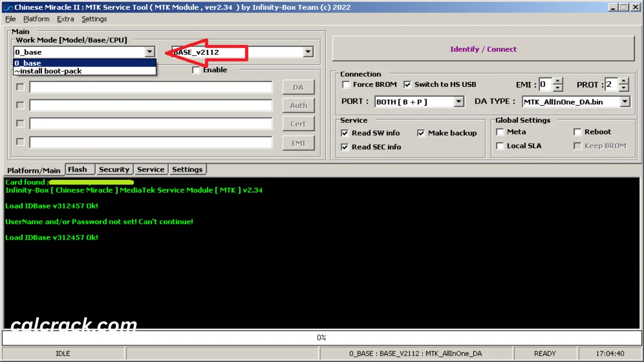
Task: Tick the checkbox beside Auth file field
Action: [x=20, y=105]
